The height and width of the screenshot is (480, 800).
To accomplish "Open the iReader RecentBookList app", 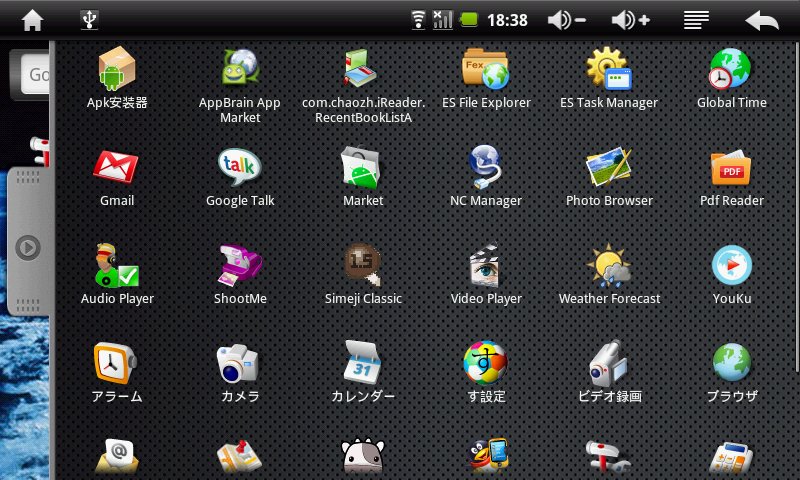I will [363, 86].
